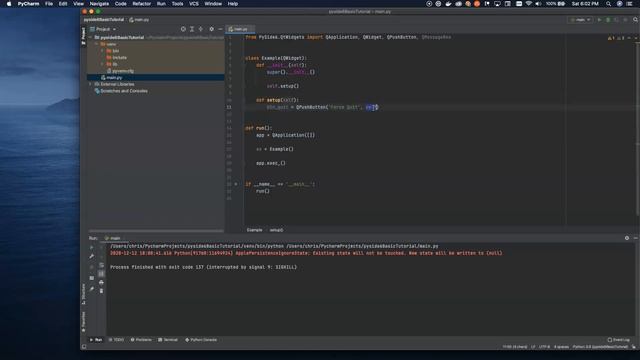The width and height of the screenshot is (640, 360).
Task: Click volume icon in macOS menu bar
Action: tap(538, 4)
